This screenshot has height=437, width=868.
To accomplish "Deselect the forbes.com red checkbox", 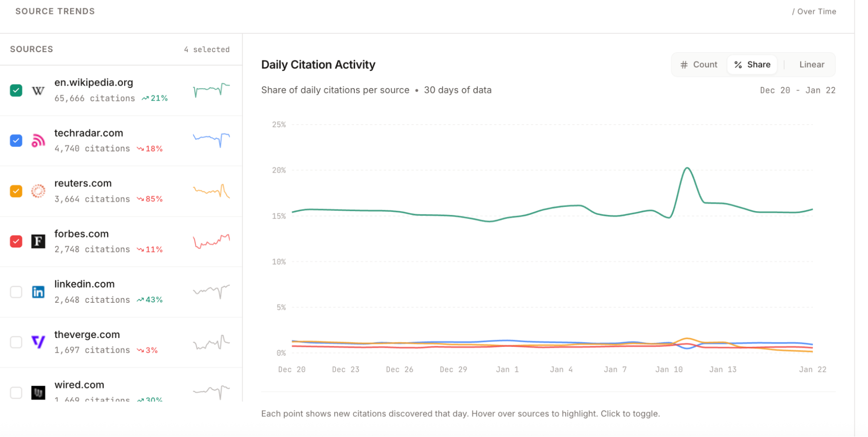I will [16, 242].
